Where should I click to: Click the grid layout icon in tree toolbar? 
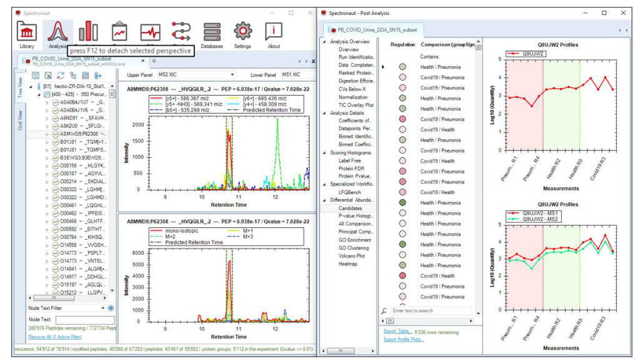pyautogui.click(x=85, y=76)
